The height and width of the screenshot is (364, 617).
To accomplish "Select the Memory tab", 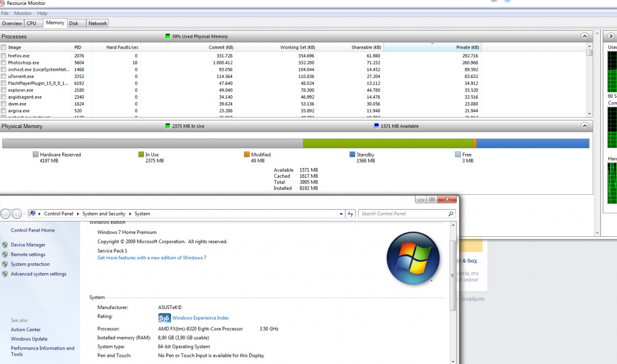I will pyautogui.click(x=55, y=23).
